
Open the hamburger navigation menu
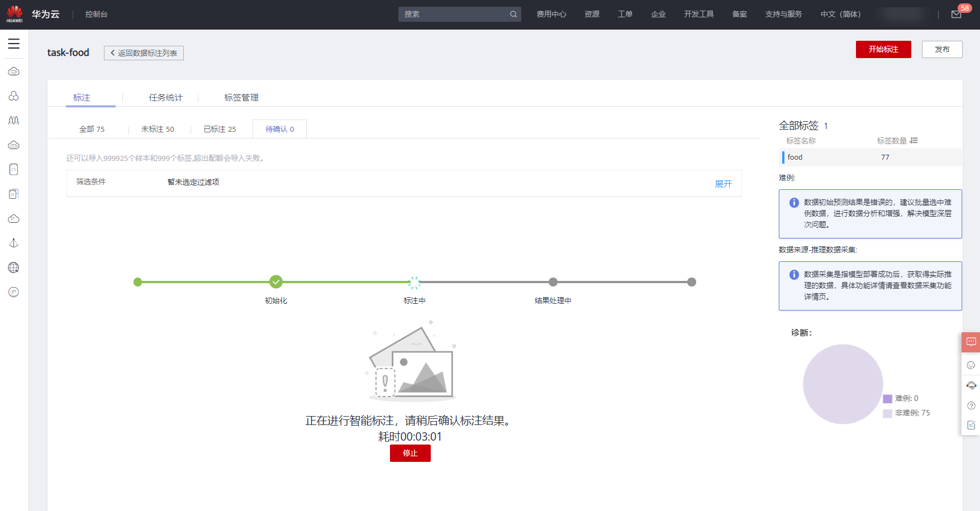point(14,44)
